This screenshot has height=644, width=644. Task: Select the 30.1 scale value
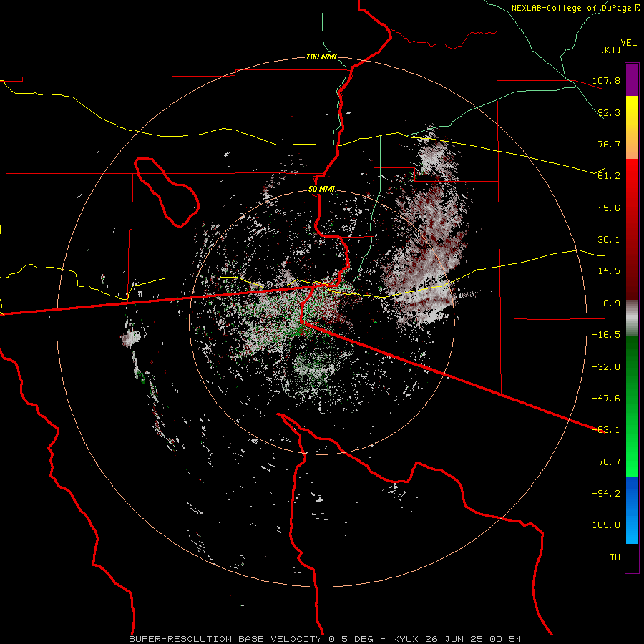point(609,240)
